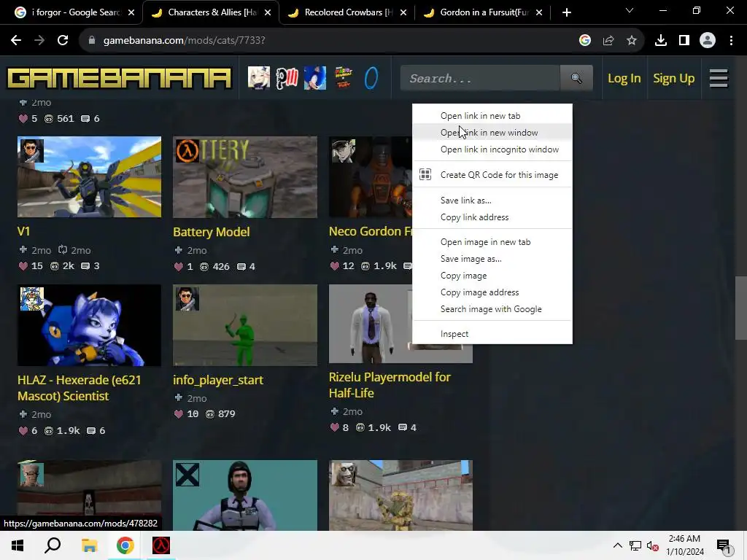Open the Mario game icon

click(343, 77)
